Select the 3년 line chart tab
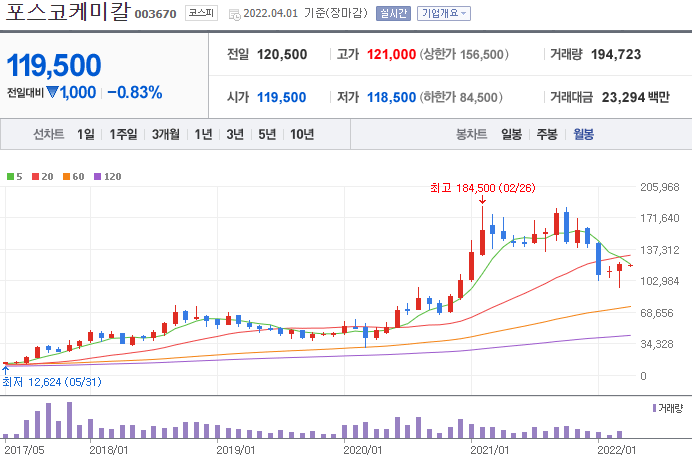 235,134
